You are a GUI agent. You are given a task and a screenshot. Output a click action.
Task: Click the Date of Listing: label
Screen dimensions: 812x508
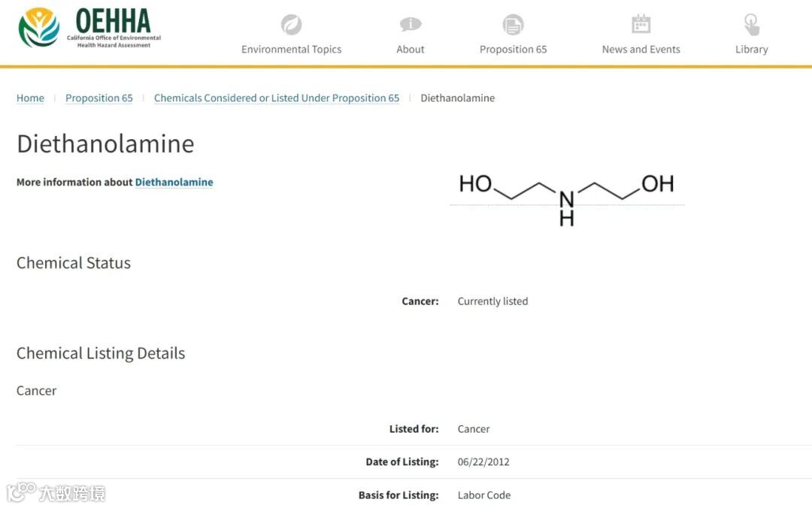pos(401,462)
